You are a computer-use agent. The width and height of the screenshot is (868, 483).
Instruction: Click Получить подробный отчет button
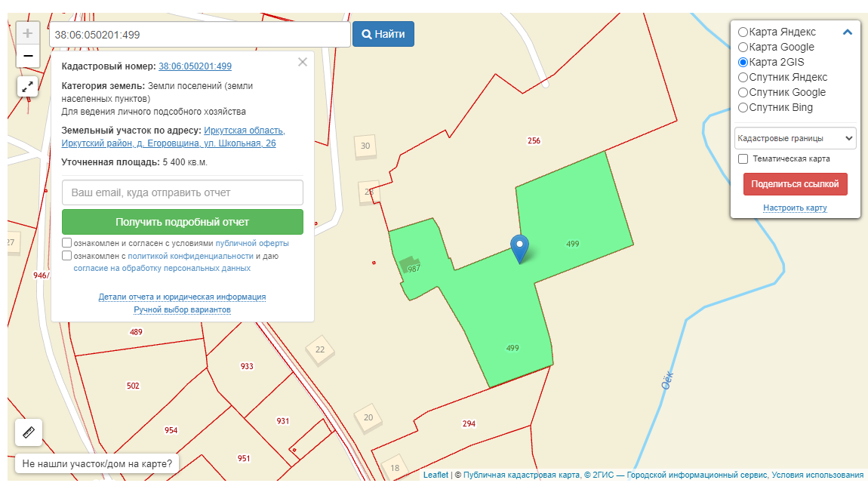click(183, 222)
